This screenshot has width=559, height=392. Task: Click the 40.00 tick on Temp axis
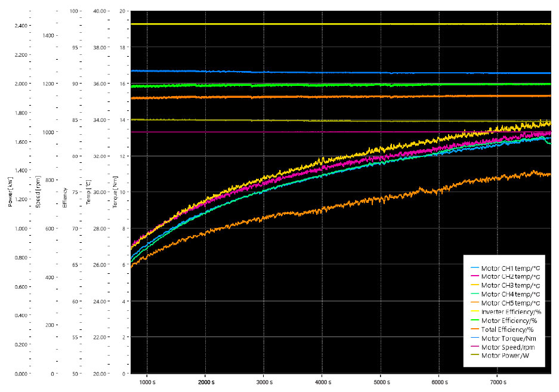[x=98, y=11]
